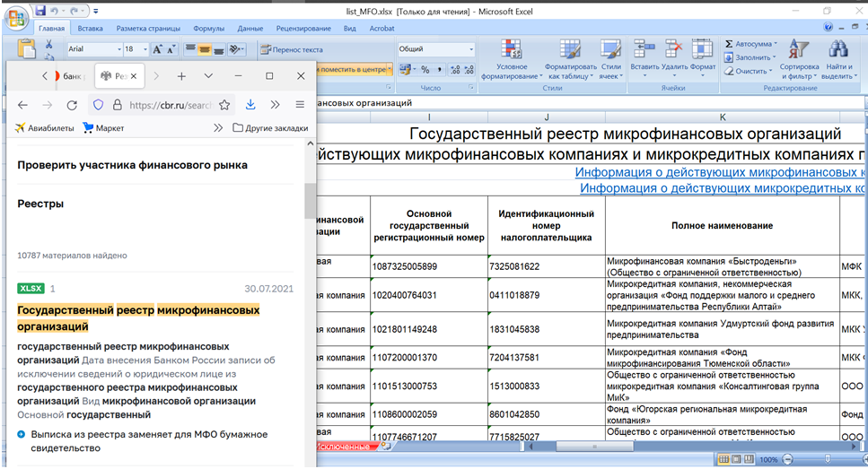Open Customize Quick Access Toolbar arrow

pyautogui.click(x=95, y=11)
